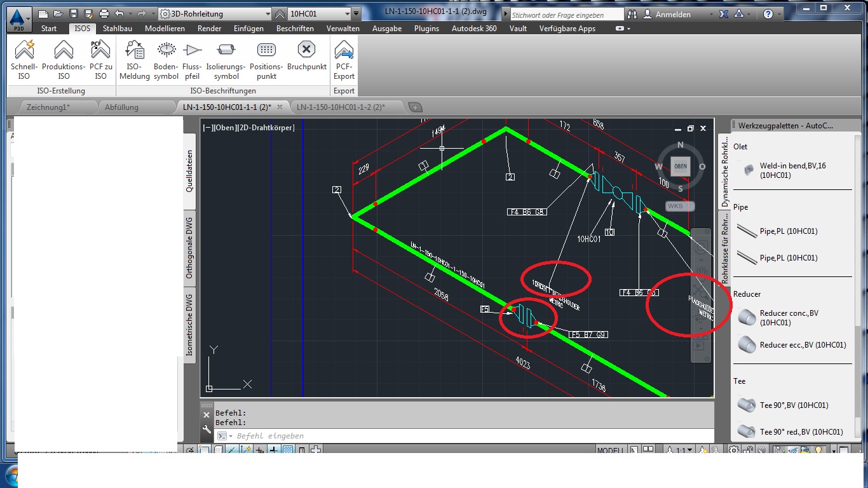The image size is (868, 488).
Task: Click the ViewCube OBEN face
Action: coord(681,166)
